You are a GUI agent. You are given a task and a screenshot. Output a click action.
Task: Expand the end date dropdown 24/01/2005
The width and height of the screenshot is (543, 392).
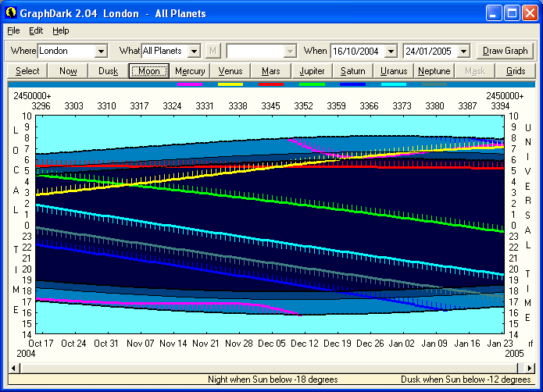pos(463,51)
